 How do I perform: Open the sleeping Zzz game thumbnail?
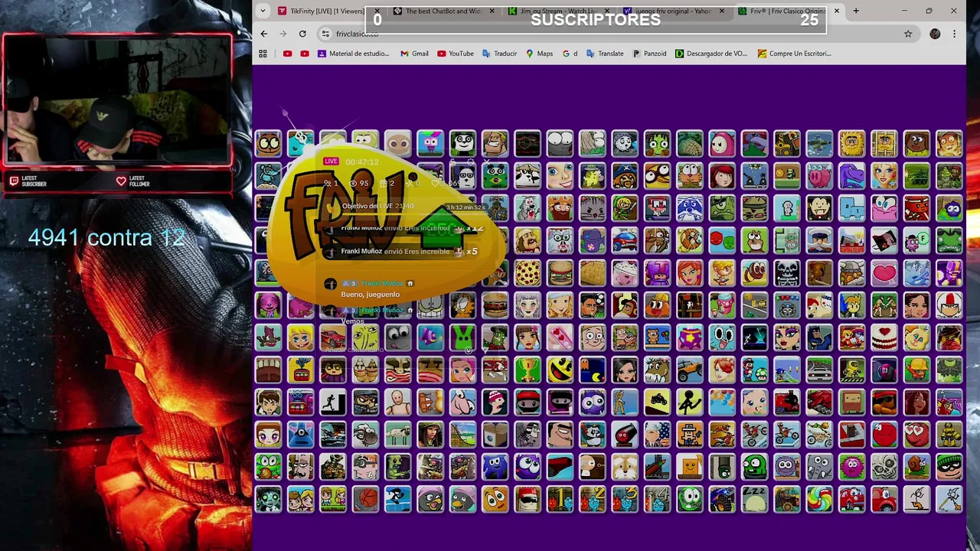click(x=754, y=498)
